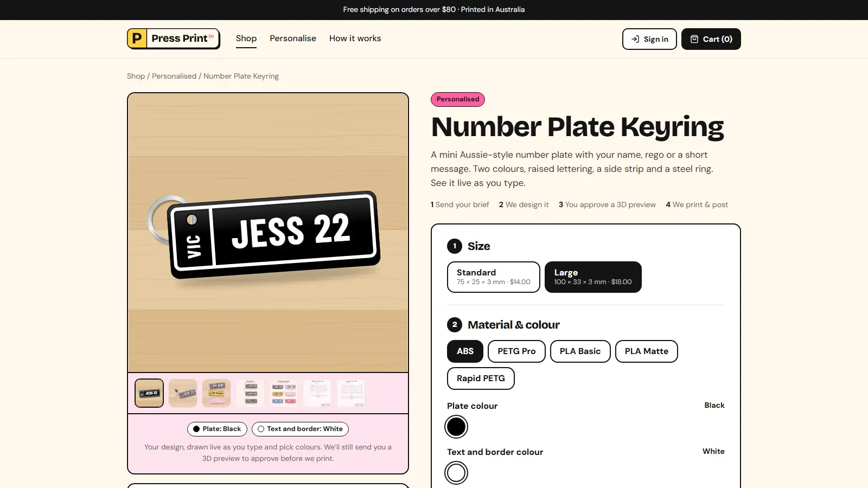
Task: Click the sign-in arrow icon
Action: tap(635, 39)
